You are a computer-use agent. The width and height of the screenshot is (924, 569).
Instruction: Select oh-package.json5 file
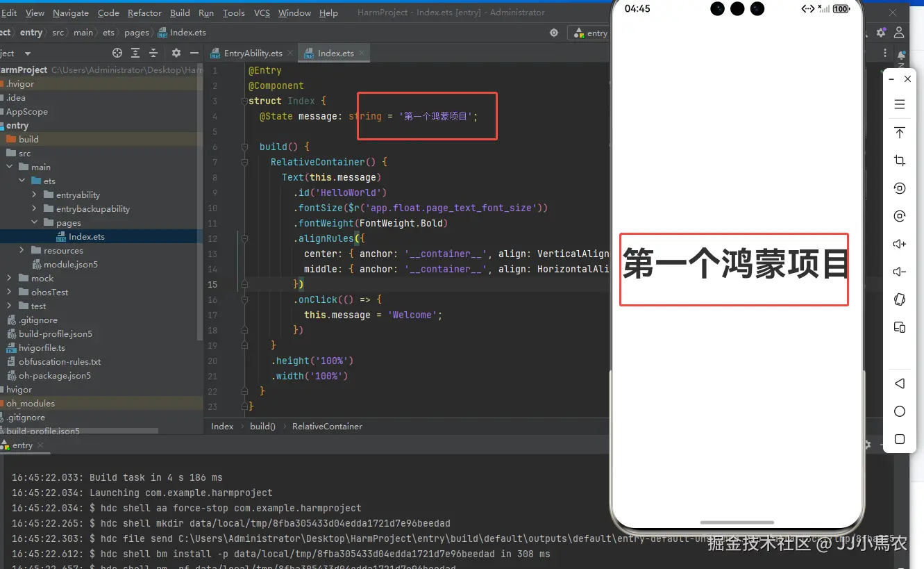pos(55,375)
